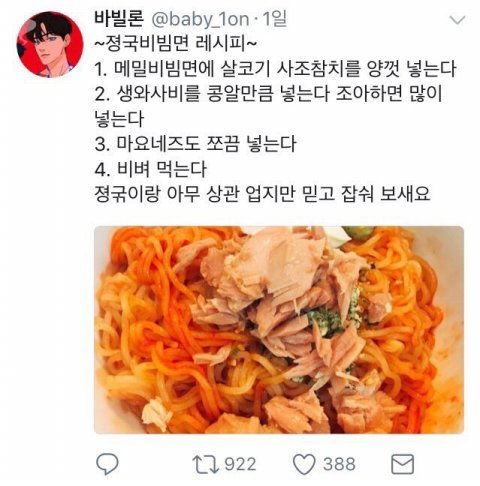
Task: Open the @baby_1on handle link
Action: point(200,20)
